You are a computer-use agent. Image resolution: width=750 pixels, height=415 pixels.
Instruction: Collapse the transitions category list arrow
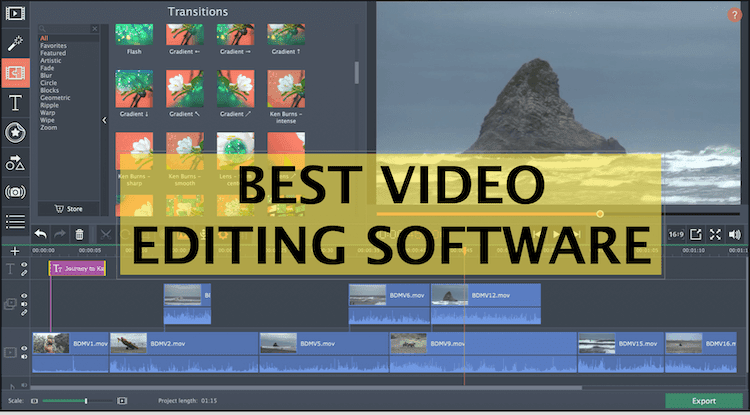tap(104, 120)
